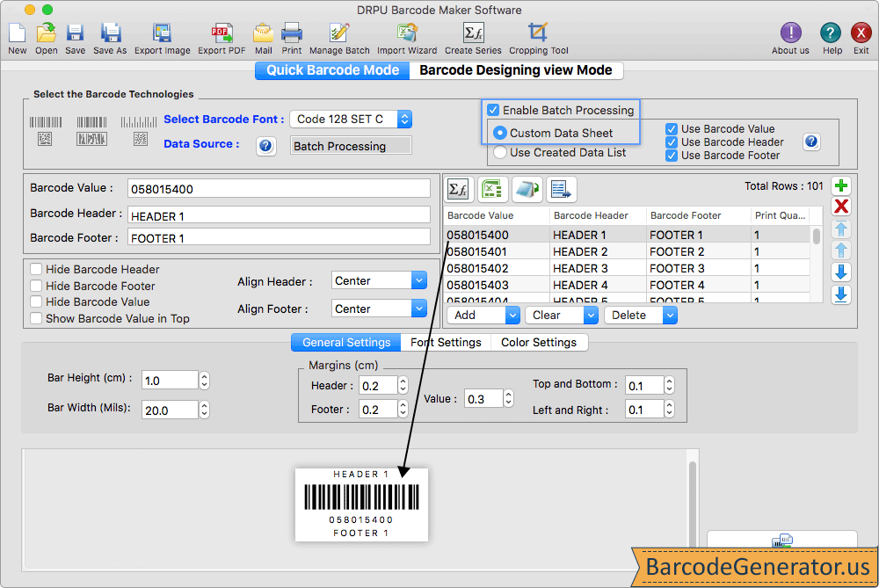The width and height of the screenshot is (879, 588).
Task: Open the Select Barcode Font dropdown
Action: [351, 119]
